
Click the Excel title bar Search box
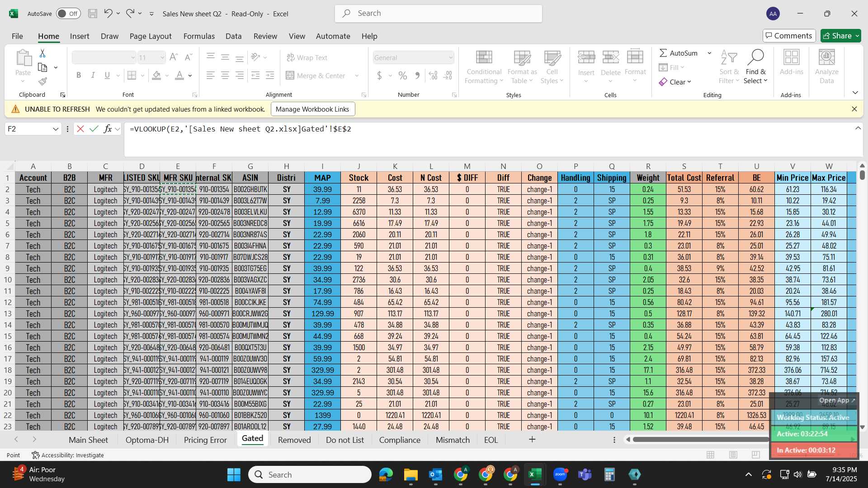click(439, 14)
